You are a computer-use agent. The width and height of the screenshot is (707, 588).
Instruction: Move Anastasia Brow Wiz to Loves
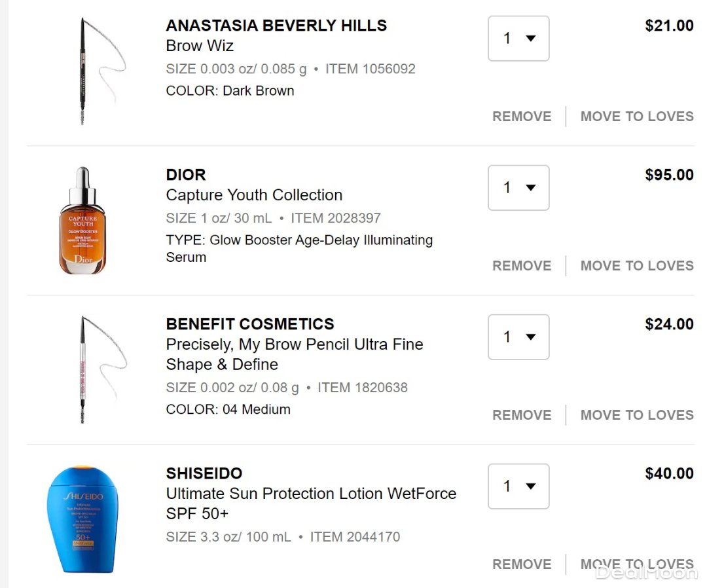[x=637, y=117]
